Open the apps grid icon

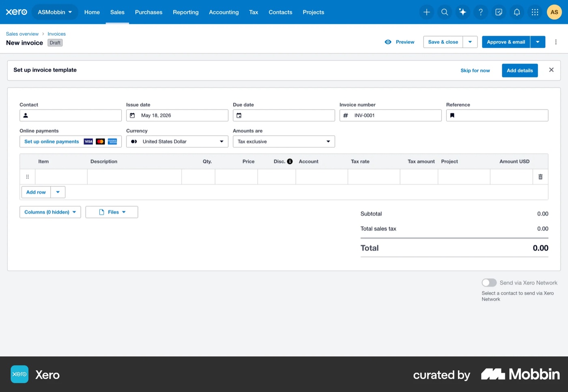pos(535,12)
